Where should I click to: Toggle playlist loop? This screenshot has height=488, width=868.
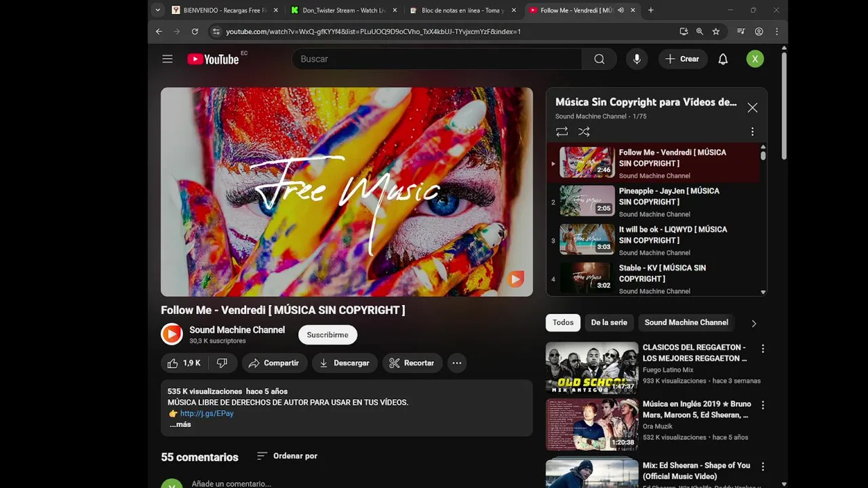tap(561, 131)
